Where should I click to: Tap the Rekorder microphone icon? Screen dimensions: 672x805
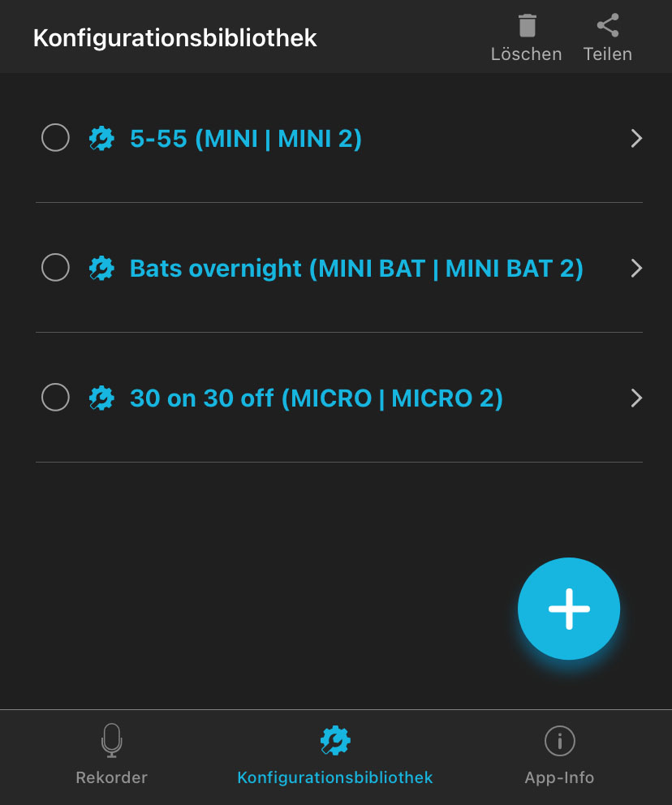(111, 740)
